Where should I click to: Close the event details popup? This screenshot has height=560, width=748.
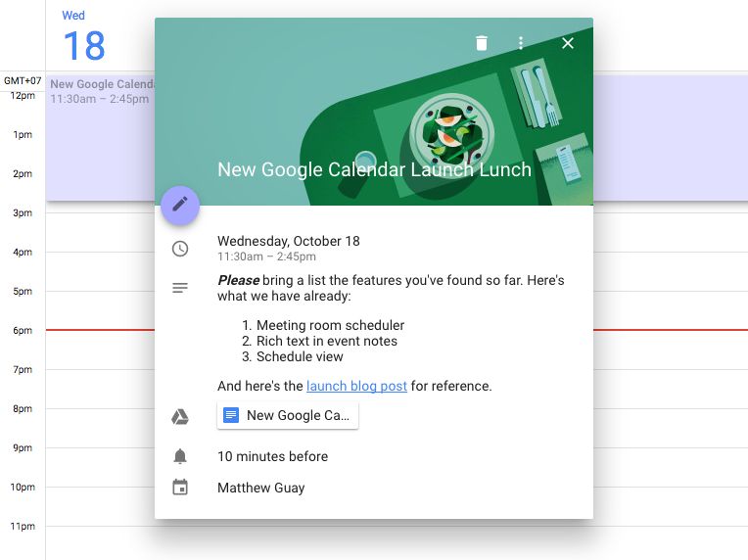point(568,43)
